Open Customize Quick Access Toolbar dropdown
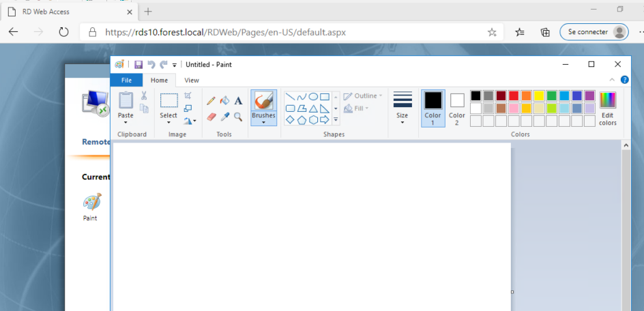Screen dimensions: 644x311 pos(175,65)
